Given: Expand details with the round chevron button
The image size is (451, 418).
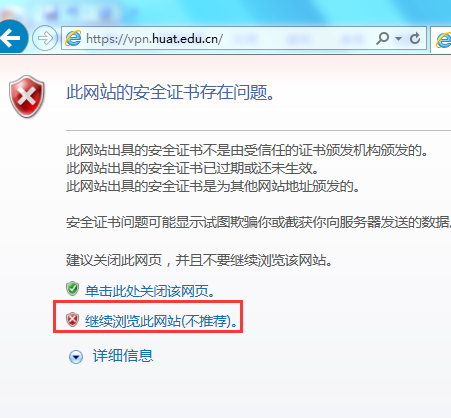Looking at the screenshot, I should [76, 357].
